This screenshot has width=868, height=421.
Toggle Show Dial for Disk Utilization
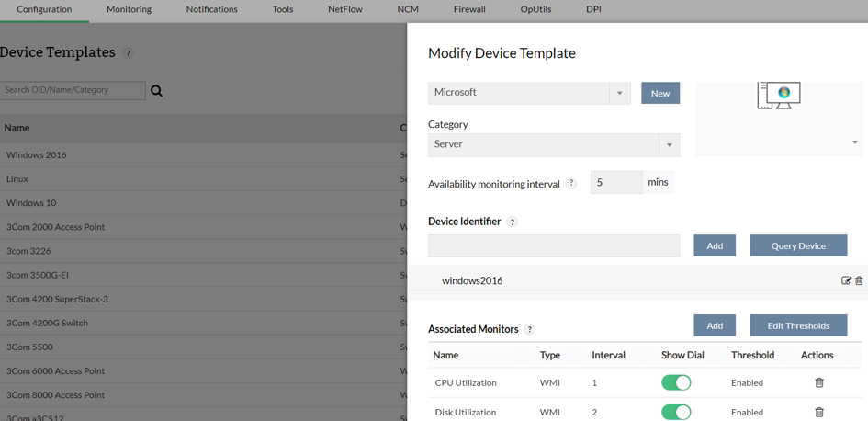point(676,412)
